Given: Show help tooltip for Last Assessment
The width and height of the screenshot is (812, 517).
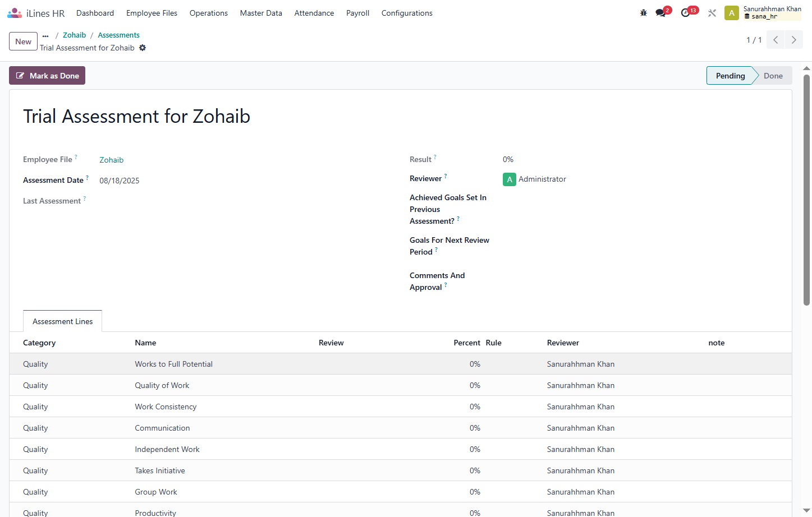Looking at the screenshot, I should coord(85,198).
